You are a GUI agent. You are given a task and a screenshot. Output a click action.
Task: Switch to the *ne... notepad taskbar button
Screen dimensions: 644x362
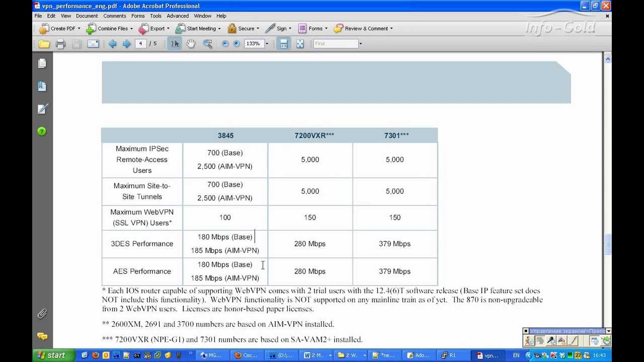pos(385,355)
